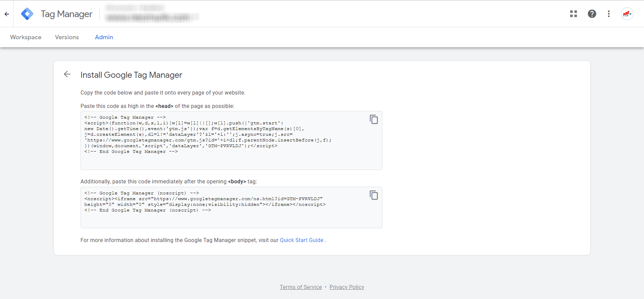Viewport: 644px width, 299px height.
Task: Visit the Privacy Policy link
Action: 346,287
